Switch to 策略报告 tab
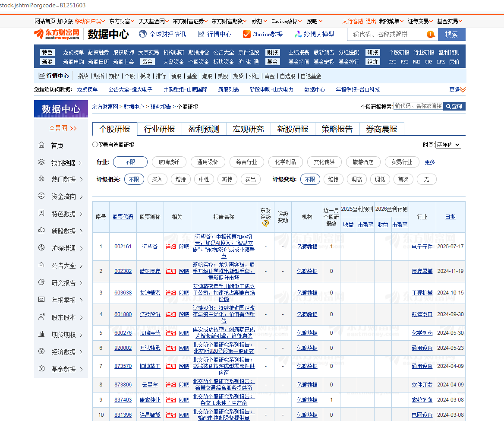Screen dimensions: 504x421 pos(337,129)
